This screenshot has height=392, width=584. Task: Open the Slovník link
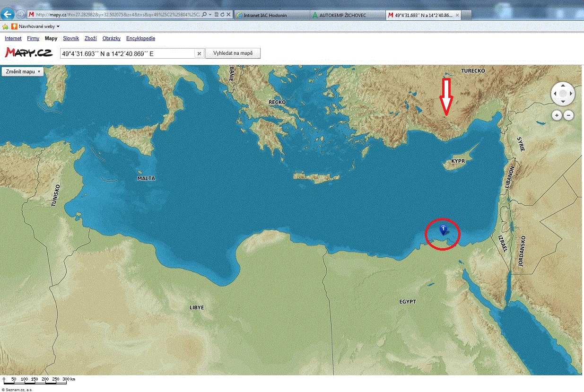tap(70, 38)
